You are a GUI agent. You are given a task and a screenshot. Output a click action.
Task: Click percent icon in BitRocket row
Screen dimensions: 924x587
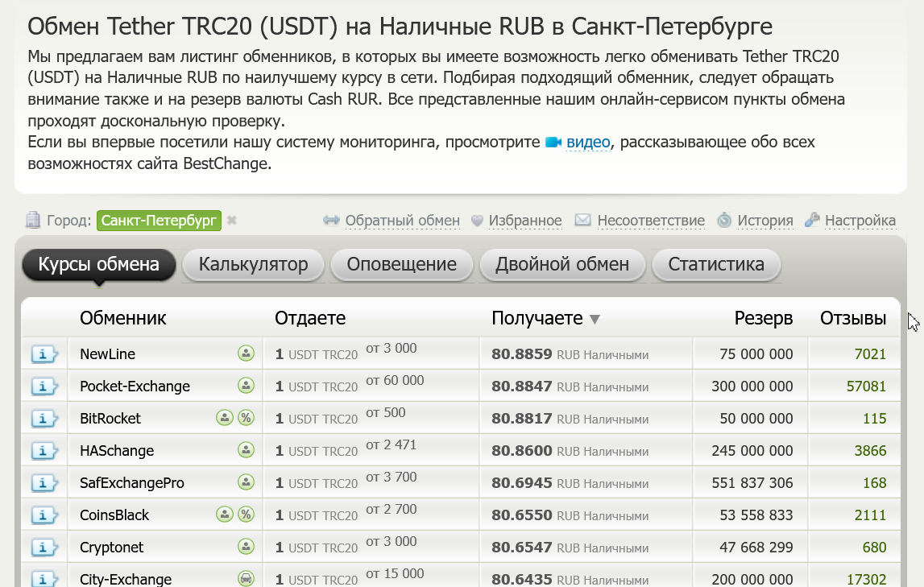click(246, 418)
